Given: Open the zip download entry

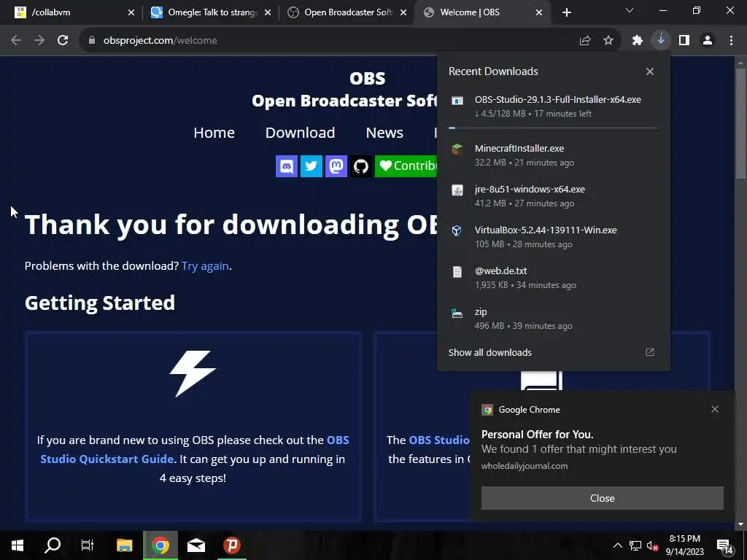Looking at the screenshot, I should (554, 319).
